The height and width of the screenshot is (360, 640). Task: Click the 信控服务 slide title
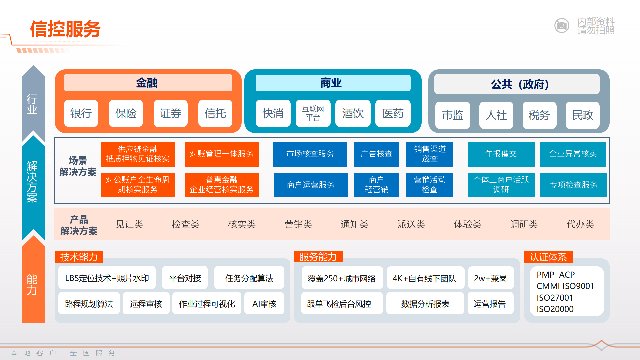click(65, 29)
